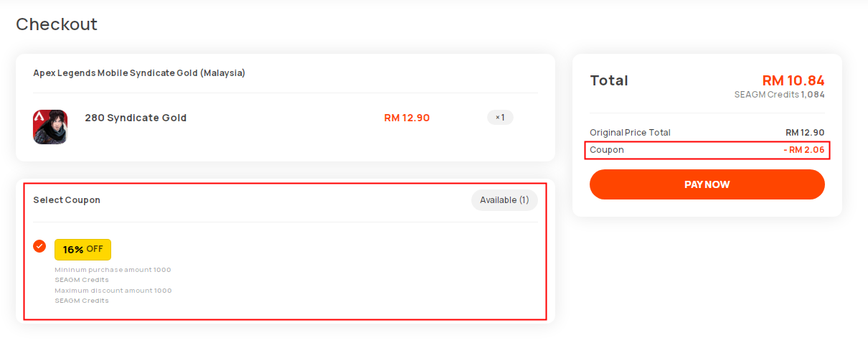Click the Coupon row label in summary
This screenshot has height=343, width=868.
pyautogui.click(x=607, y=150)
